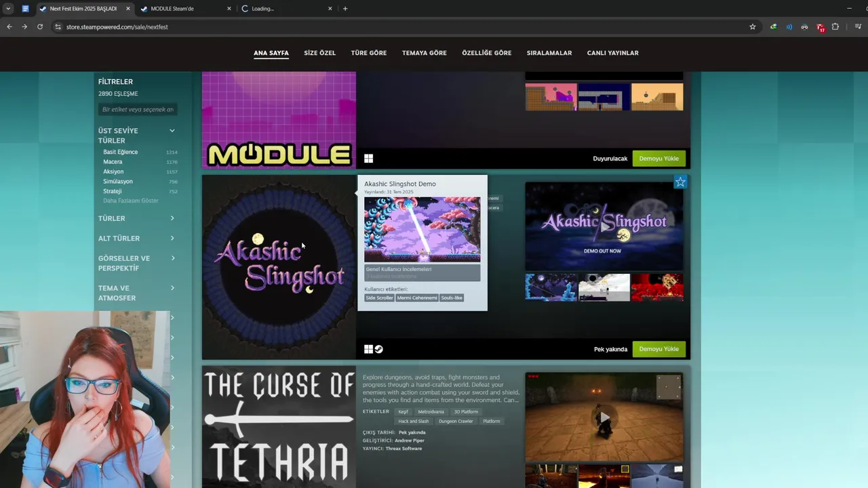Screen dimensions: 868x488
Task: Click the site information icon in the address bar
Action: [58, 26]
